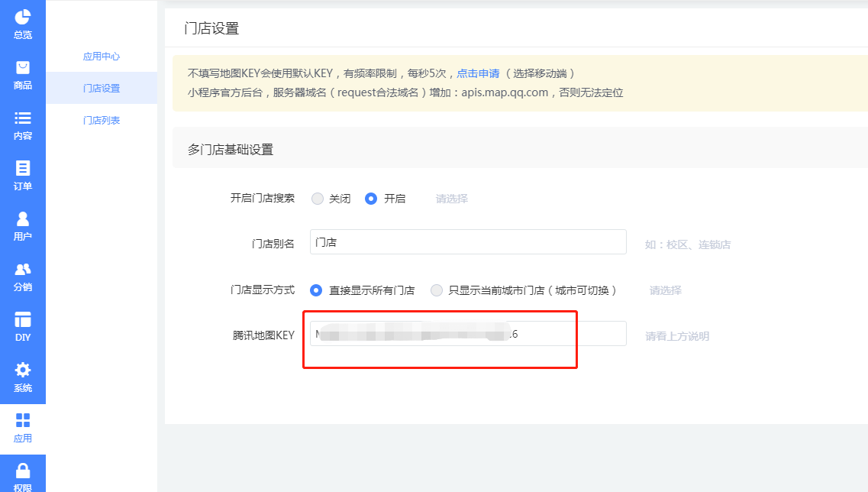The width and height of the screenshot is (868, 492).
Task: Select the 应用 applications icon
Action: 22,429
